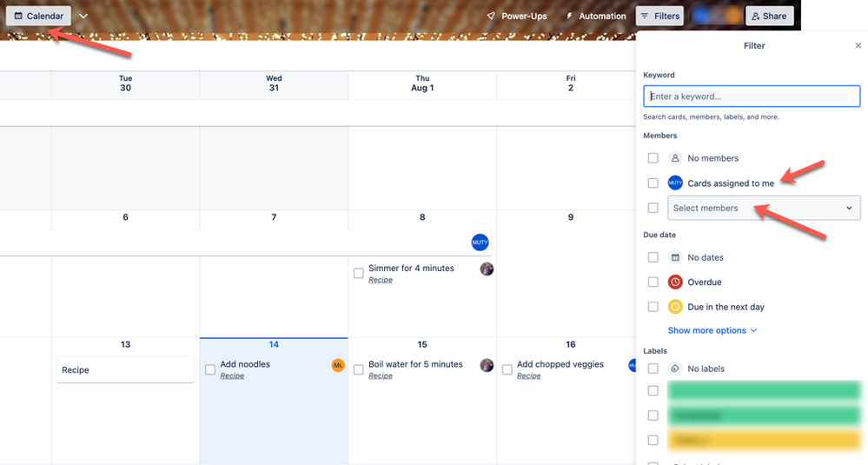Screen dimensions: 868x465
Task: Open the Power-Ups menu
Action: coord(516,16)
